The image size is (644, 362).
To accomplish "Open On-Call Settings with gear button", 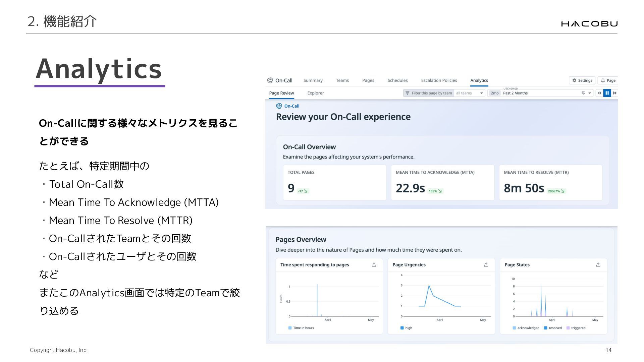I will point(582,80).
